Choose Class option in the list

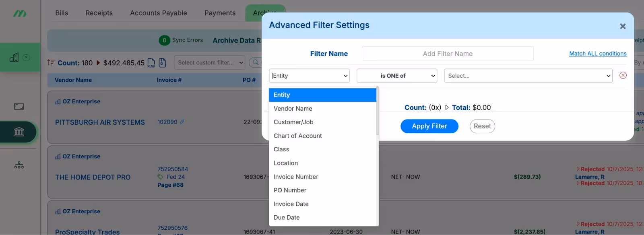[322, 149]
